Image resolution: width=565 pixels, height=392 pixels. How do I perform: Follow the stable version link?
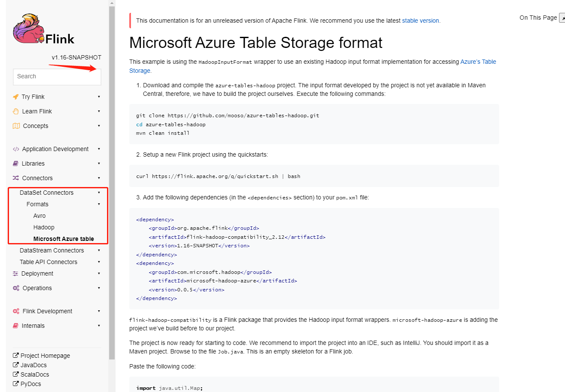(420, 21)
